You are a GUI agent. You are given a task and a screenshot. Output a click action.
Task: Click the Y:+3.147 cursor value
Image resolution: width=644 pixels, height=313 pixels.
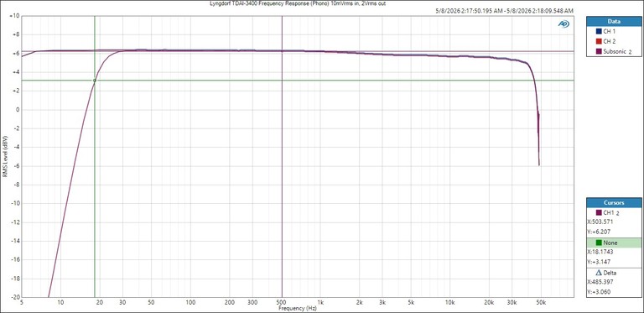point(599,261)
